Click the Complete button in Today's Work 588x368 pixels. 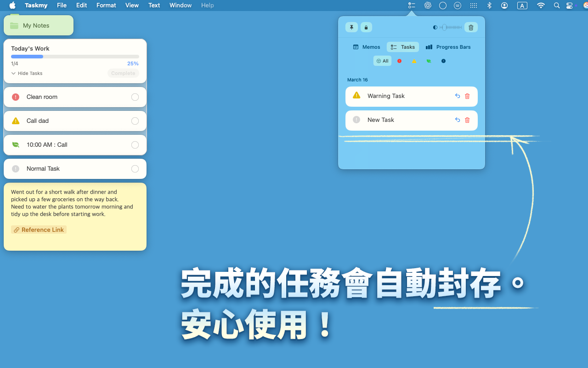click(x=123, y=73)
